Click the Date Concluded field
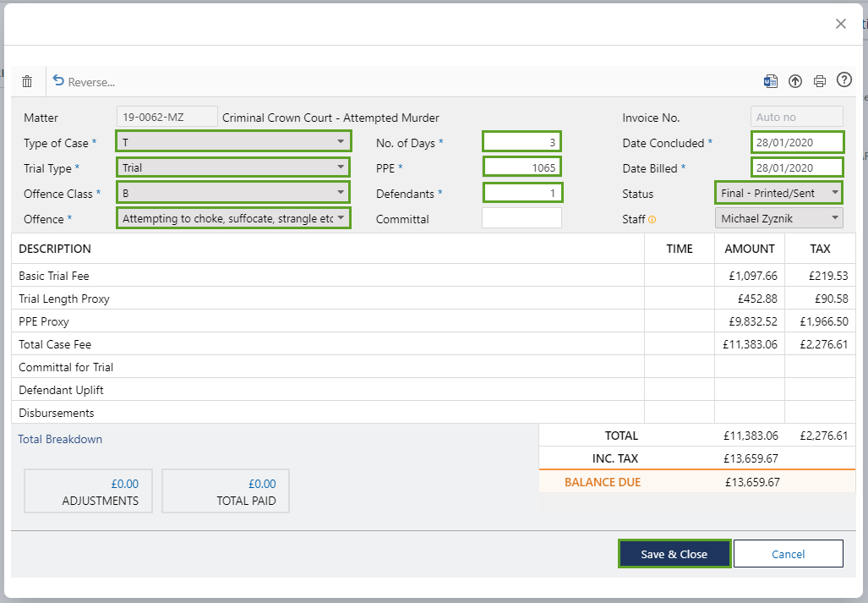The height and width of the screenshot is (603, 868). [x=796, y=142]
